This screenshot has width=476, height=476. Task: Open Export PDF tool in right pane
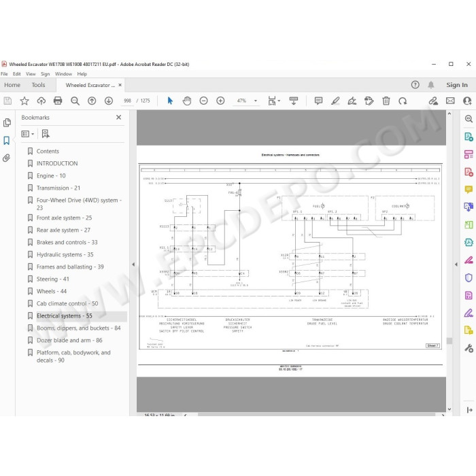pyautogui.click(x=469, y=137)
